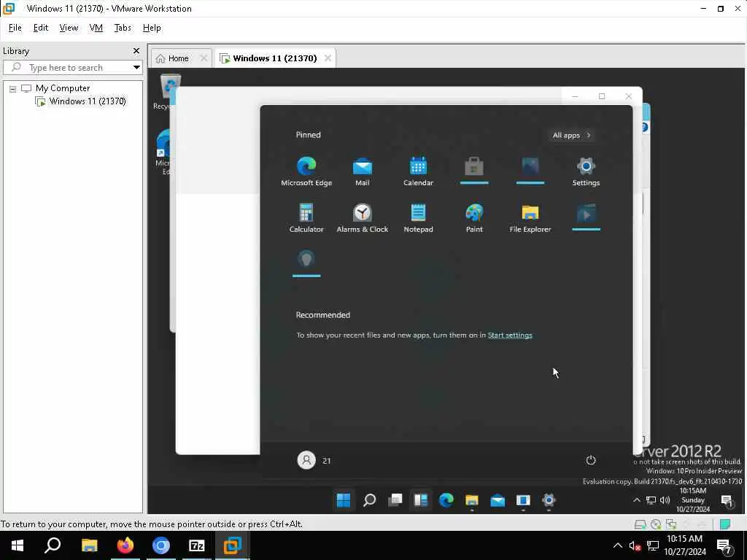Open Alarms & Clock app
747x560 pixels.
coord(362,217)
